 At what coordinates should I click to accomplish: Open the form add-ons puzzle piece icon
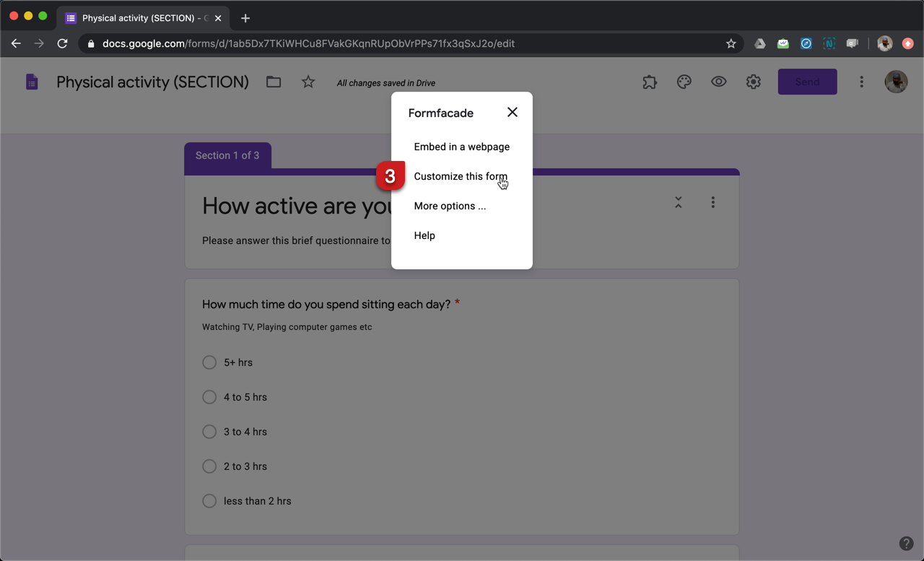[x=649, y=82]
